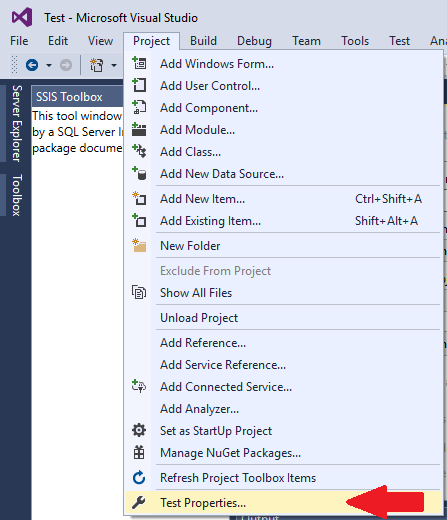Click the Navigate Forward toolbar arrow
The width and height of the screenshot is (447, 520).
[x=66, y=65]
